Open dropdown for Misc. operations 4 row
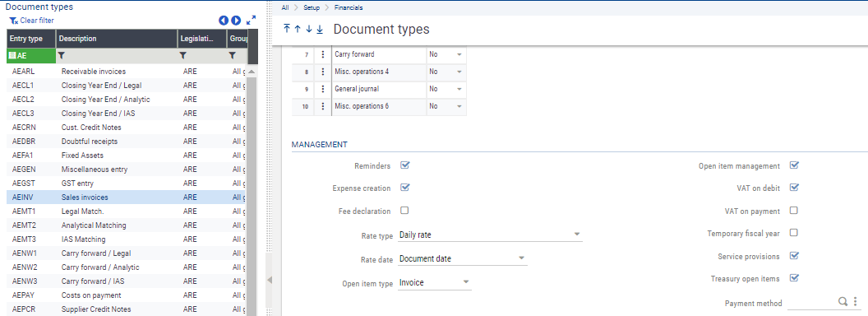This screenshot has height=316, width=868. [x=459, y=72]
